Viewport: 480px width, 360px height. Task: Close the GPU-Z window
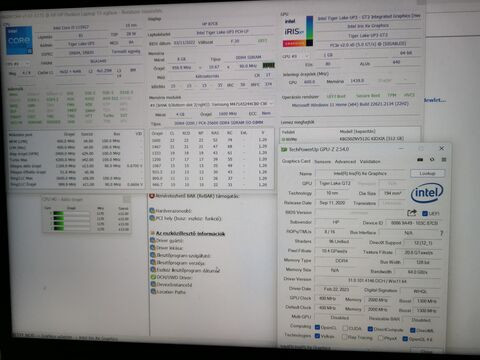point(442,148)
